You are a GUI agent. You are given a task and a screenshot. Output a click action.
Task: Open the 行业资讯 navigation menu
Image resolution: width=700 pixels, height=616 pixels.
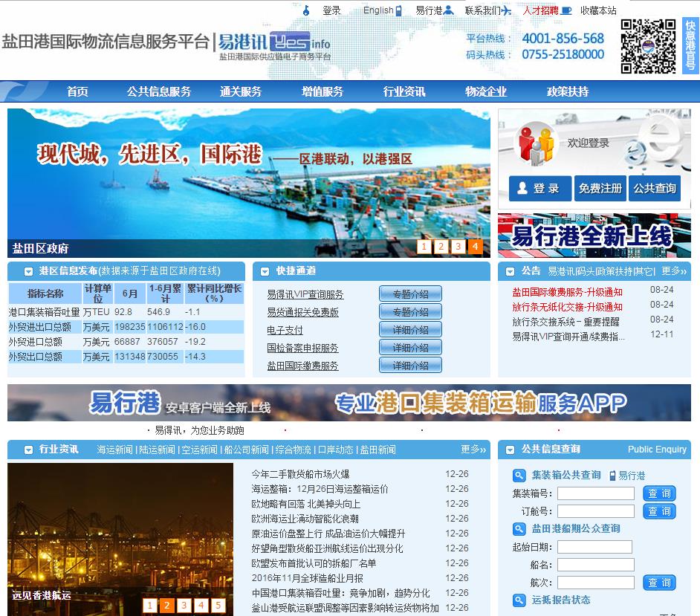click(x=404, y=91)
